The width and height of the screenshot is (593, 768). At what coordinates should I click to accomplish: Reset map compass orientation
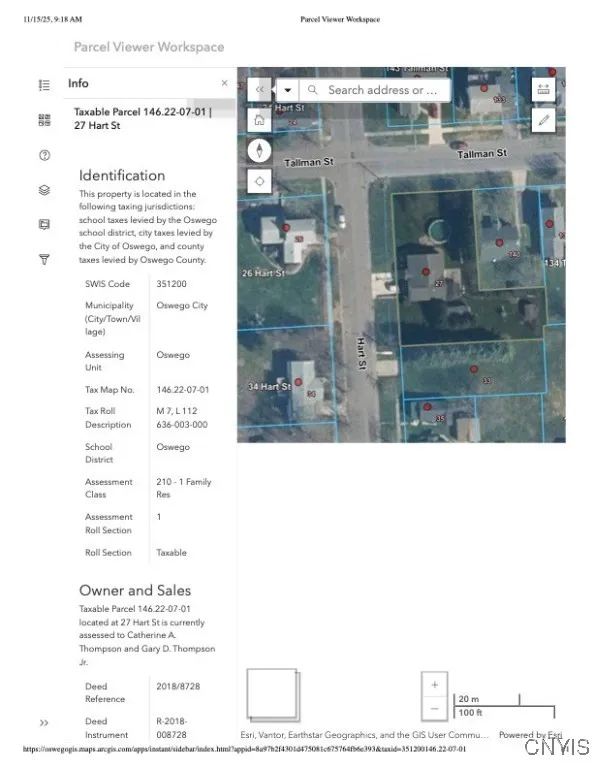point(259,150)
